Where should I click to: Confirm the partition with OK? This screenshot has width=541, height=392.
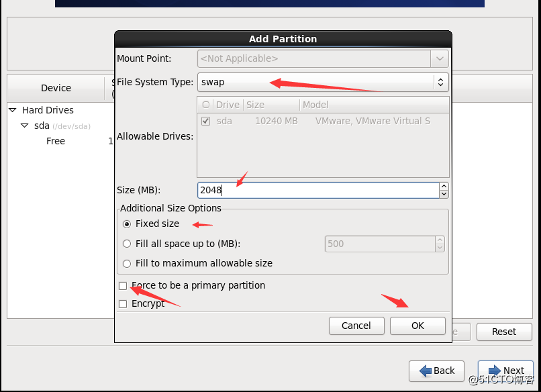pos(417,326)
